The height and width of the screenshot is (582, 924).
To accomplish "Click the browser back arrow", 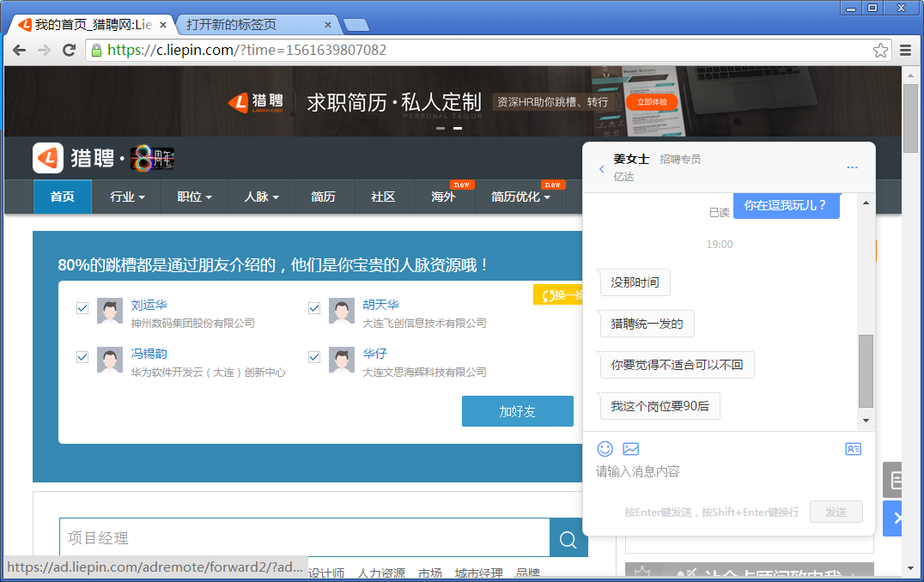I will [20, 50].
